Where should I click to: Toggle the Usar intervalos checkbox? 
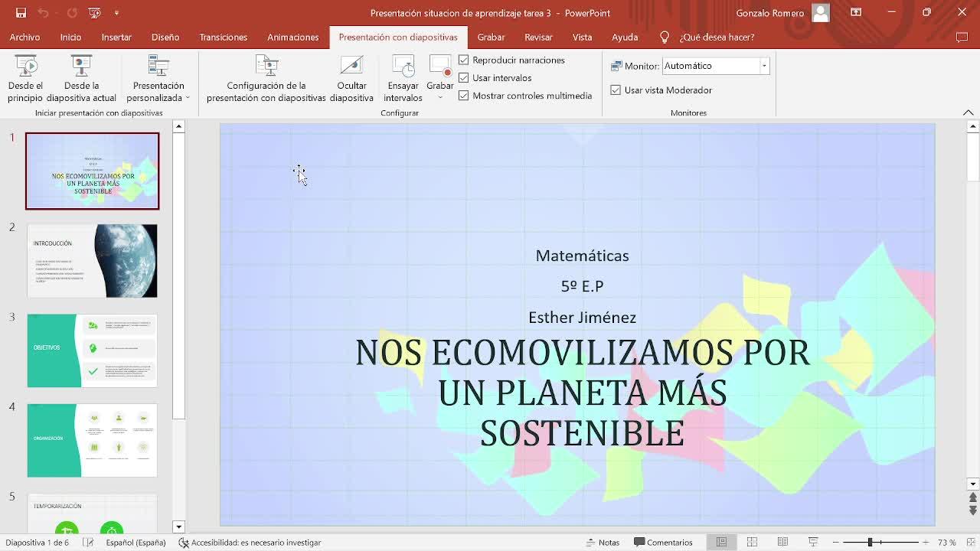(x=464, y=77)
